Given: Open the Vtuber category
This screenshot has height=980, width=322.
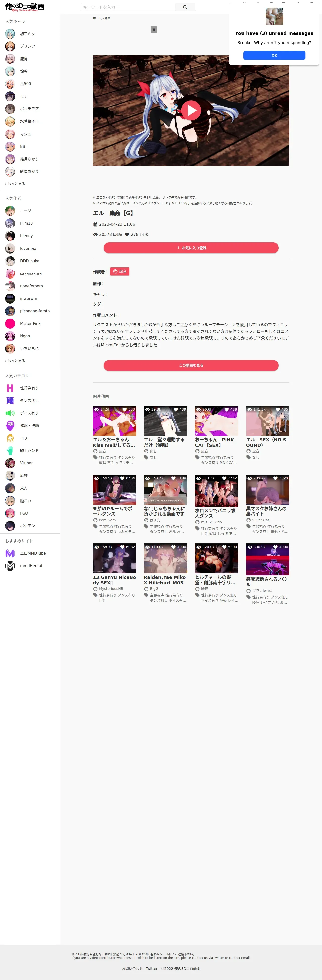Looking at the screenshot, I should tap(26, 463).
